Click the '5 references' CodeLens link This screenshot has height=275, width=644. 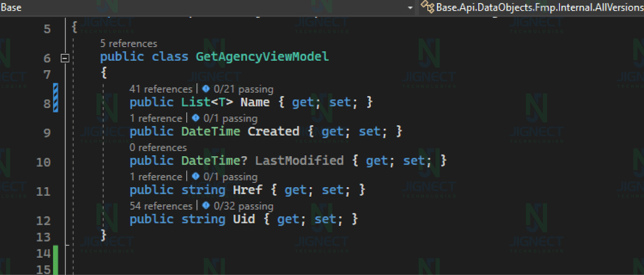pyautogui.click(x=128, y=43)
